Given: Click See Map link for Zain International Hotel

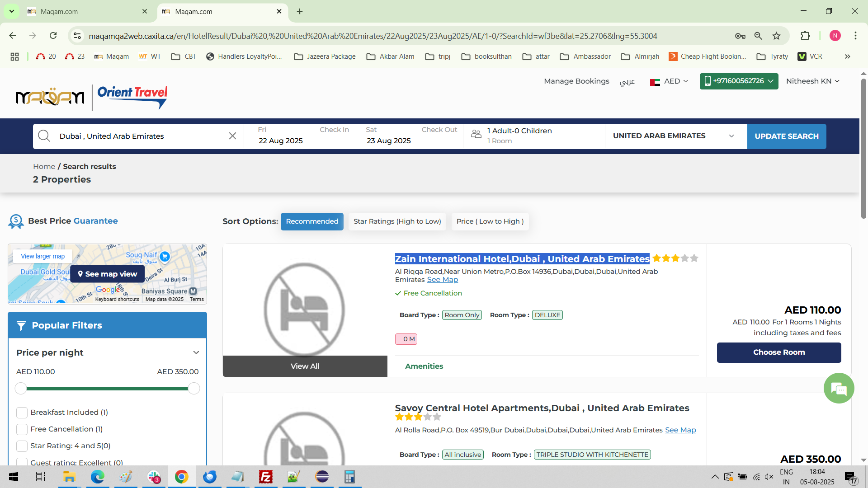Looking at the screenshot, I should point(442,280).
